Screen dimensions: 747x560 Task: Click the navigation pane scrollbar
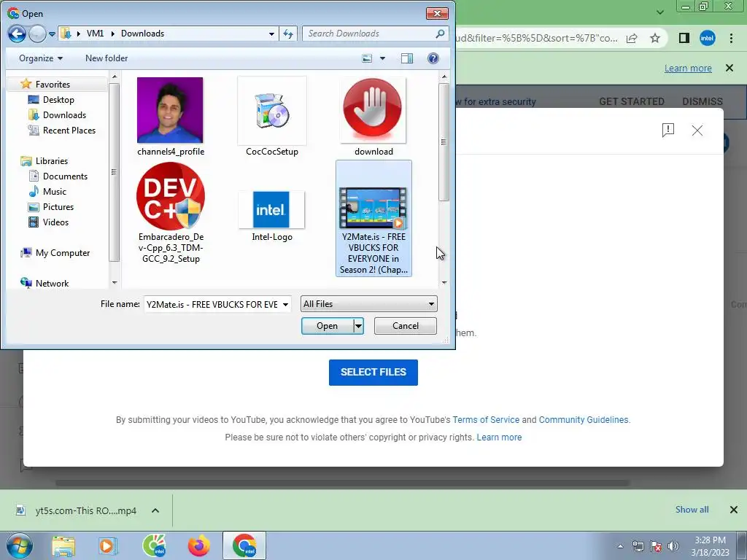click(x=114, y=171)
